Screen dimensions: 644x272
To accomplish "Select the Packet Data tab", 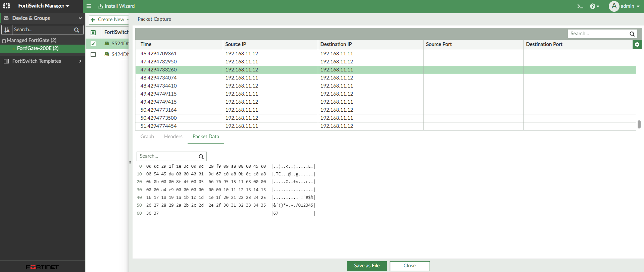I will 206,137.
